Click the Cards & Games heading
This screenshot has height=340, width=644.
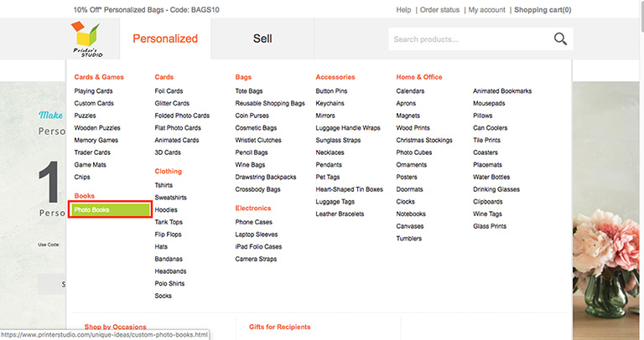(99, 77)
